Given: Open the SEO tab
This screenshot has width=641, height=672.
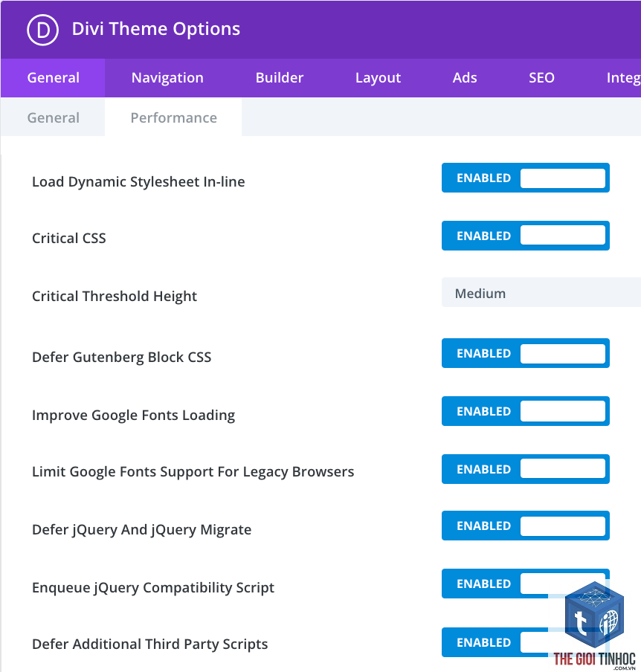Looking at the screenshot, I should pyautogui.click(x=541, y=77).
